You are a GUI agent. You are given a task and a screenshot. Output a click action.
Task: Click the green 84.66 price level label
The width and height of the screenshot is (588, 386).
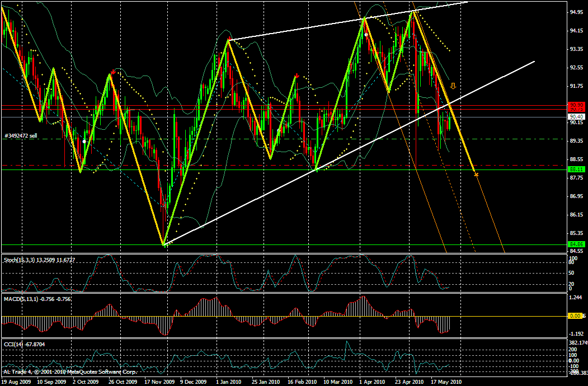(577, 244)
